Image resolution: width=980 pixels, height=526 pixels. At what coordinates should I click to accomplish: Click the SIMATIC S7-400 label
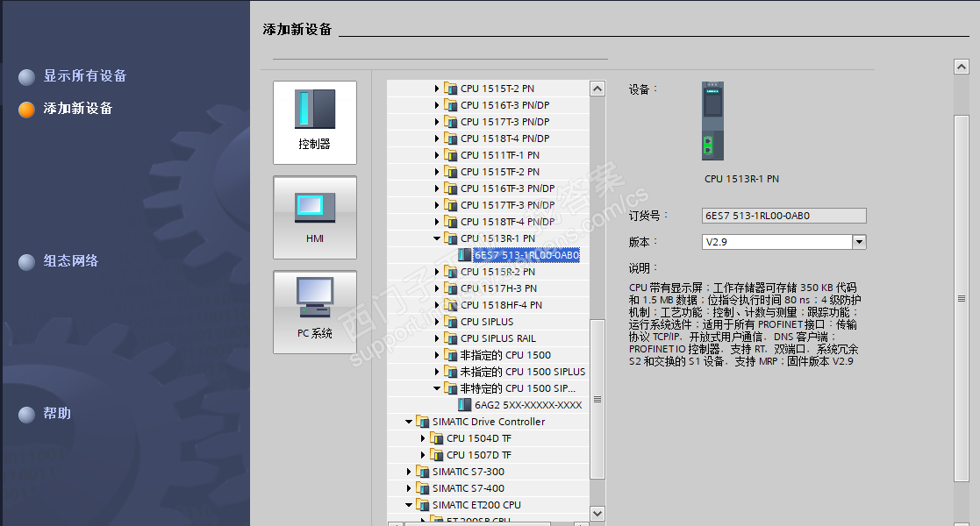469,488
